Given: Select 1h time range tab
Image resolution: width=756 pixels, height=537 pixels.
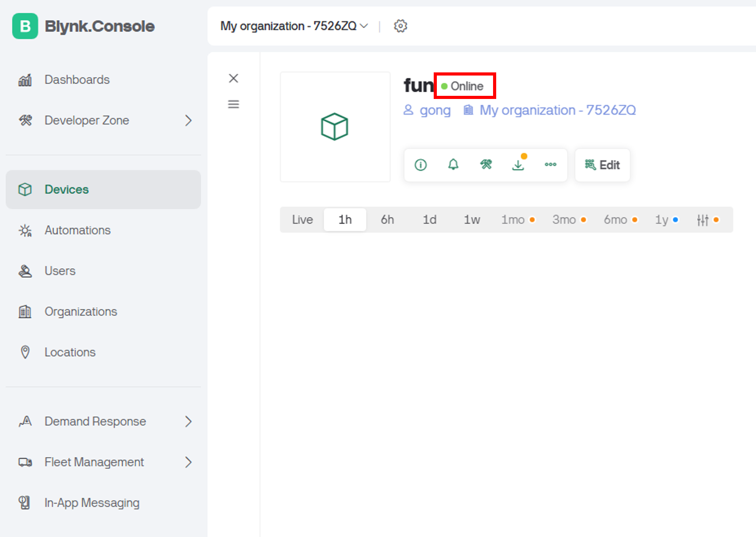Looking at the screenshot, I should [x=345, y=220].
